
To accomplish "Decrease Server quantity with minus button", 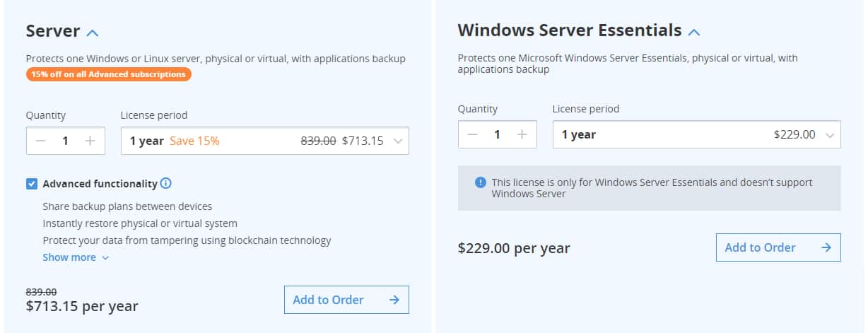I will [x=40, y=141].
